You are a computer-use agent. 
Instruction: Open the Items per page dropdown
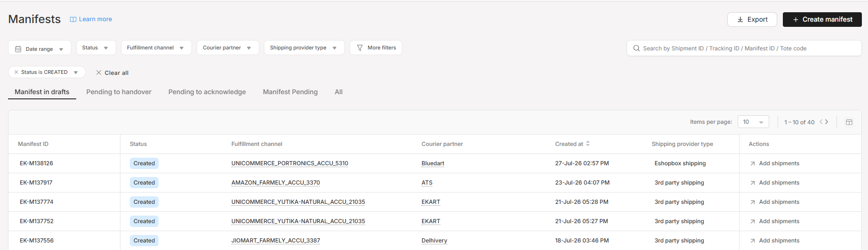753,122
